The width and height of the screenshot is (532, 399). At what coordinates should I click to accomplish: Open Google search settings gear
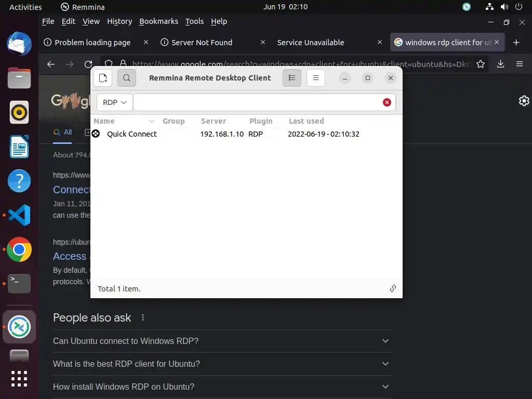pos(524,101)
